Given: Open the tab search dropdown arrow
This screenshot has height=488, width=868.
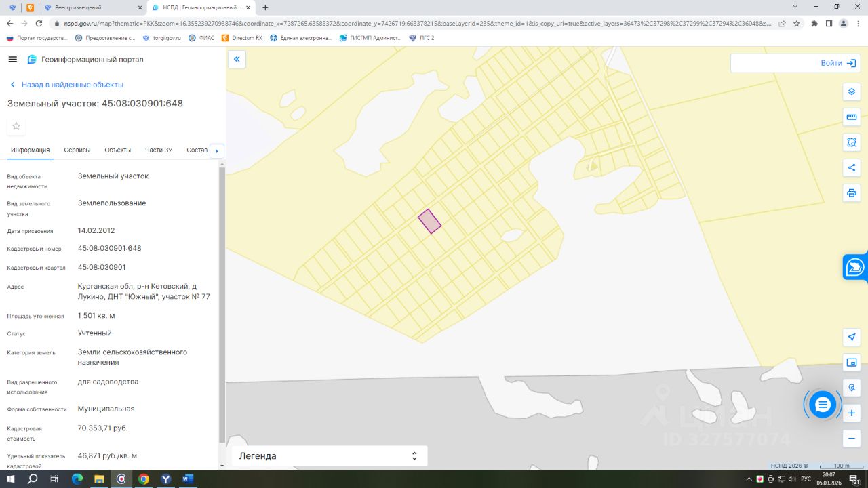Looking at the screenshot, I should click(x=795, y=7).
